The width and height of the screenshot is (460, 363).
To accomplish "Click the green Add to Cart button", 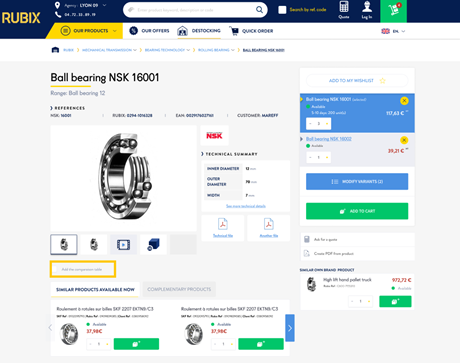I will point(357,211).
